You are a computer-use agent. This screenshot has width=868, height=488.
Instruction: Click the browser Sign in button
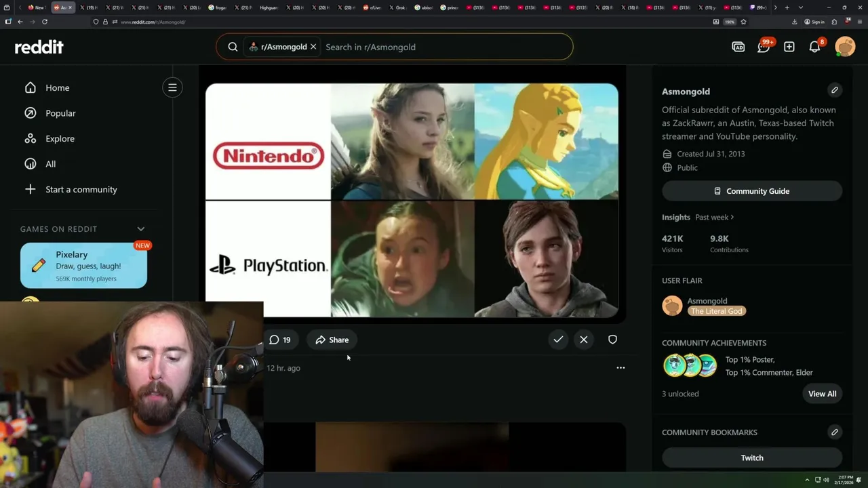click(x=814, y=22)
